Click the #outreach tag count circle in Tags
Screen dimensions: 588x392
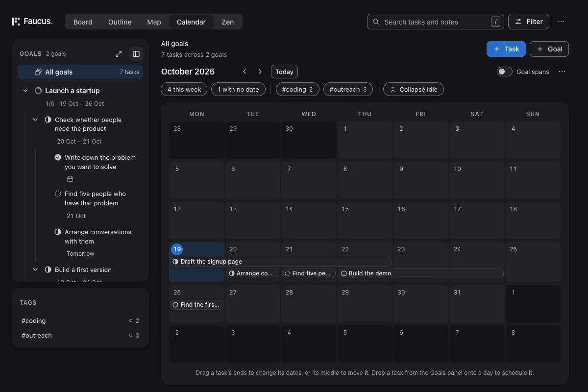pos(131,335)
